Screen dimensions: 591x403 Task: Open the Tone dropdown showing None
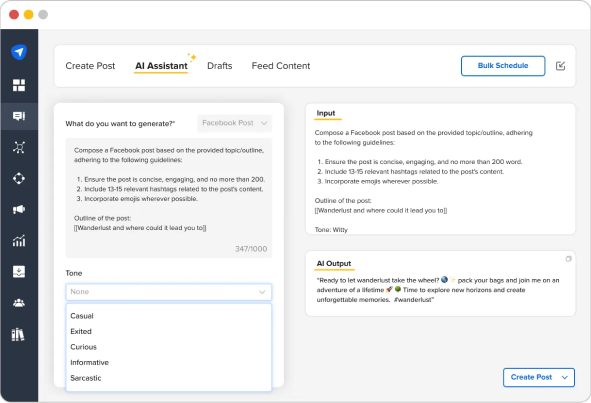point(168,292)
